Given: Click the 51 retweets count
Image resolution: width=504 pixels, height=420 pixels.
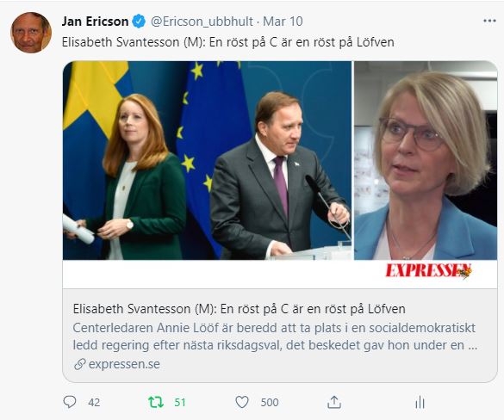Looking at the screenshot, I should (x=180, y=402).
